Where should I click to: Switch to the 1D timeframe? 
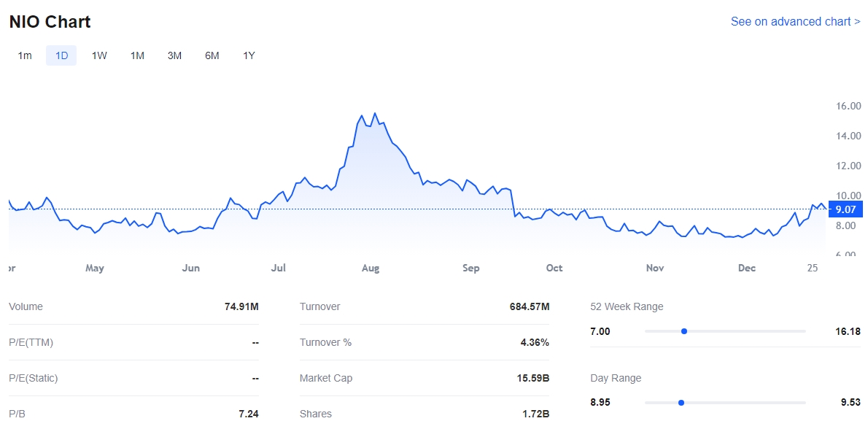[x=61, y=55]
